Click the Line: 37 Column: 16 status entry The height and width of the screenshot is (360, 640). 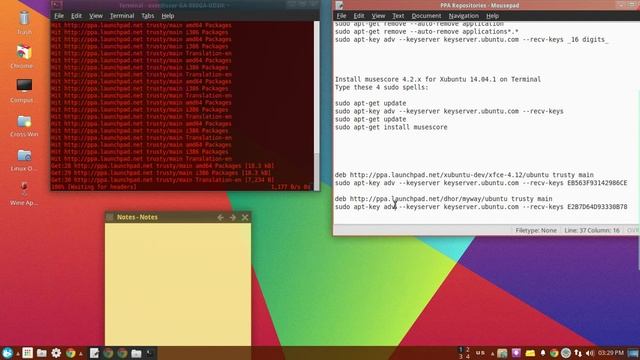coord(592,231)
